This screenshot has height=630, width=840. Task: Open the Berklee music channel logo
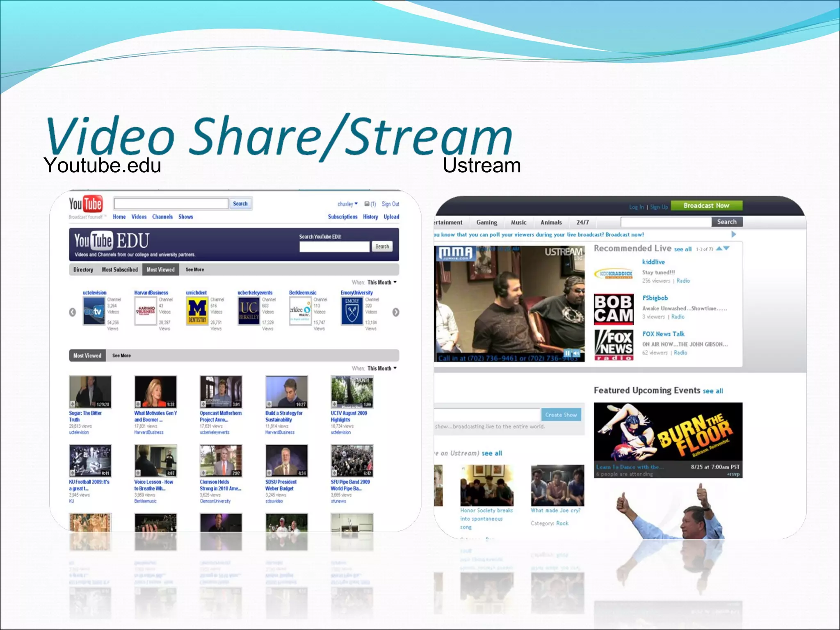point(300,310)
